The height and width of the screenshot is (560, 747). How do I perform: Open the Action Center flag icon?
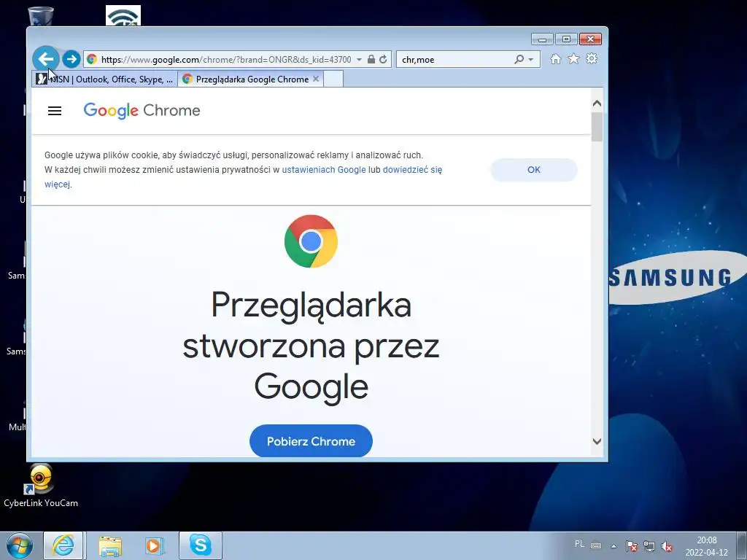click(x=632, y=546)
